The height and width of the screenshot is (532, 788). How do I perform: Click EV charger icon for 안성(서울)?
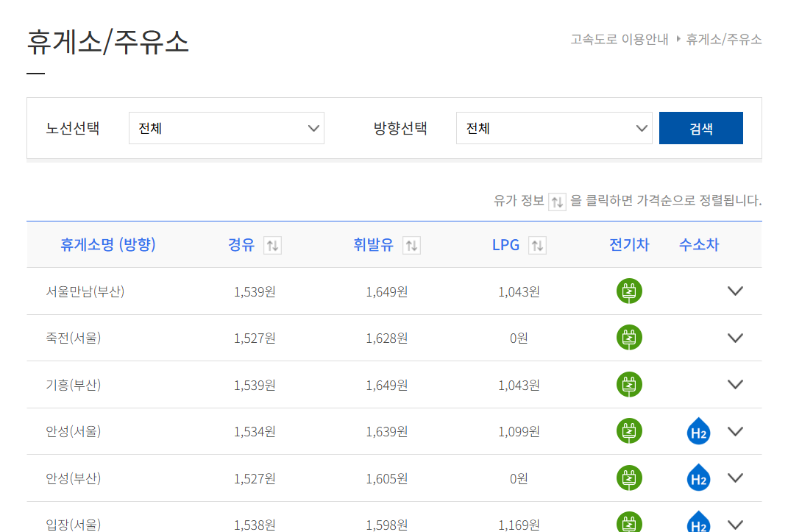[x=629, y=431]
